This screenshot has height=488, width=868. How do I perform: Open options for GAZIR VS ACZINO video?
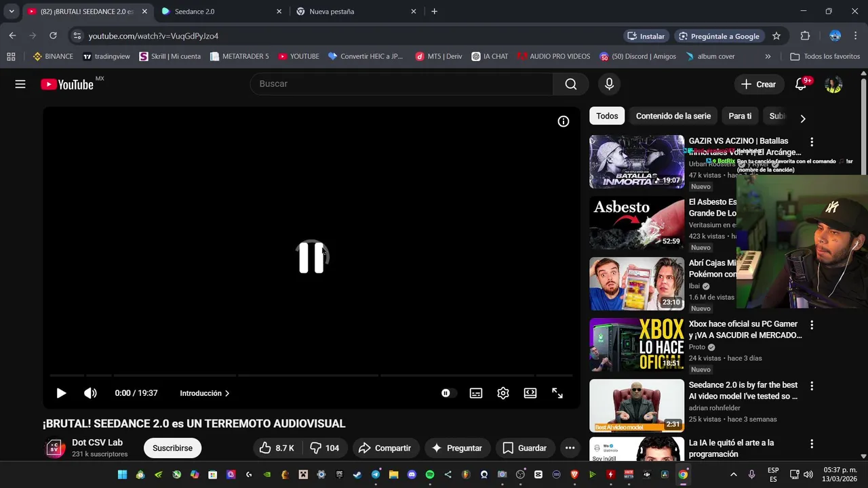tap(812, 142)
